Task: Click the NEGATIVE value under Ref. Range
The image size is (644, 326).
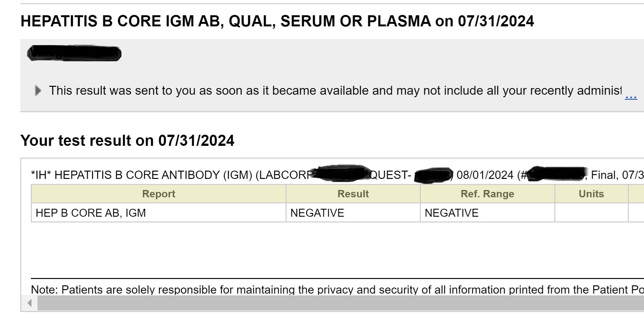Action: (x=451, y=213)
